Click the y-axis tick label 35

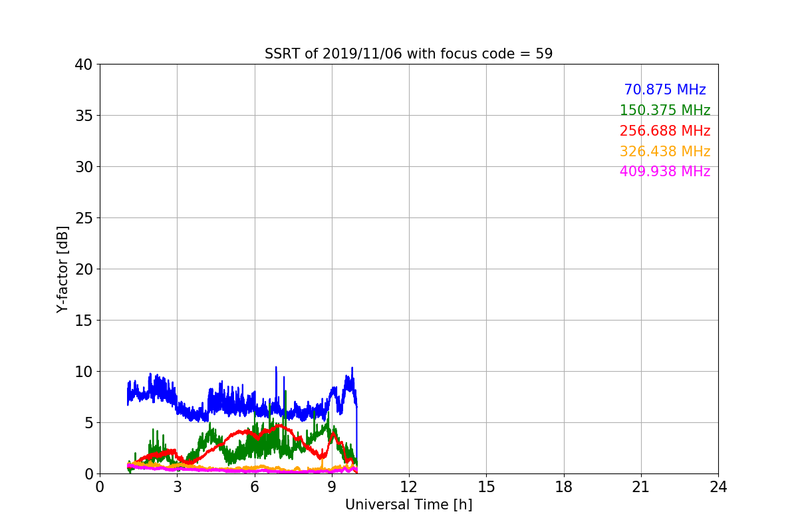click(83, 116)
